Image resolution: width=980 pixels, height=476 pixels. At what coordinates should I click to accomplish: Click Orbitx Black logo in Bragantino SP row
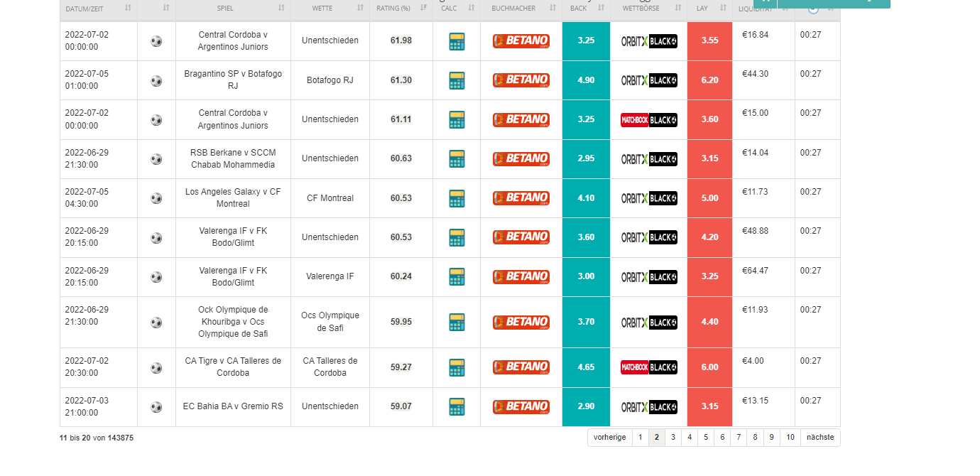(x=649, y=80)
